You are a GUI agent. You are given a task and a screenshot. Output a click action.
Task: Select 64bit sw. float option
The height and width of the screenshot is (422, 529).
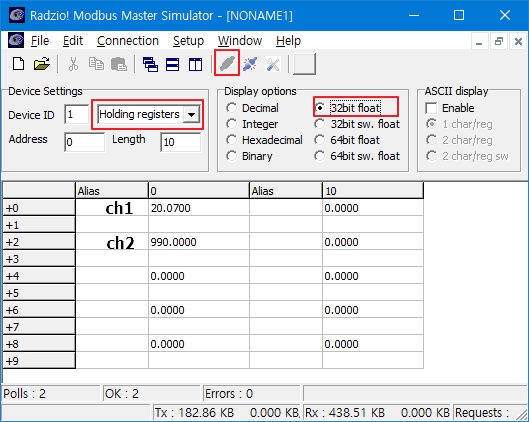pos(357,156)
